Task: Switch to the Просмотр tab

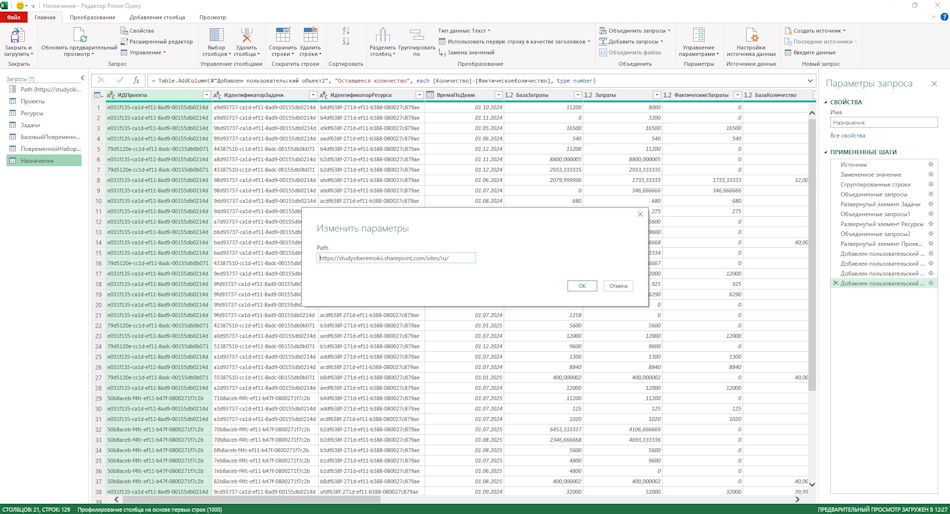Action: (213, 17)
